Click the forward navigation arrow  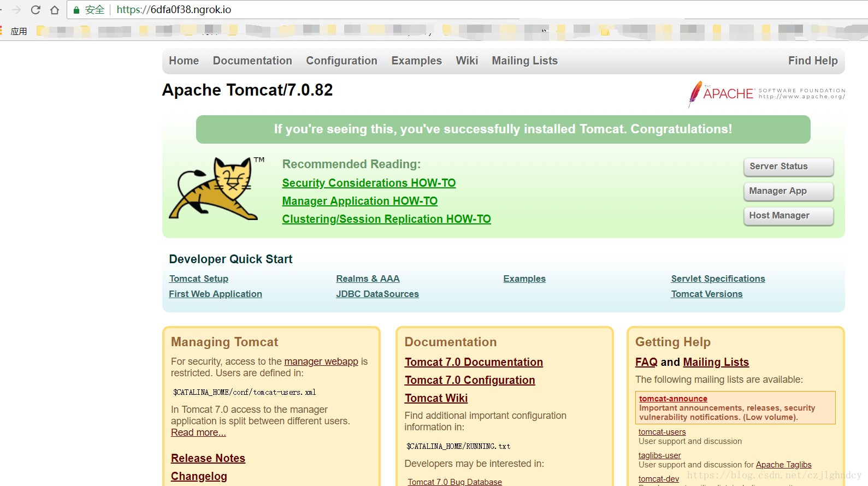[x=16, y=10]
